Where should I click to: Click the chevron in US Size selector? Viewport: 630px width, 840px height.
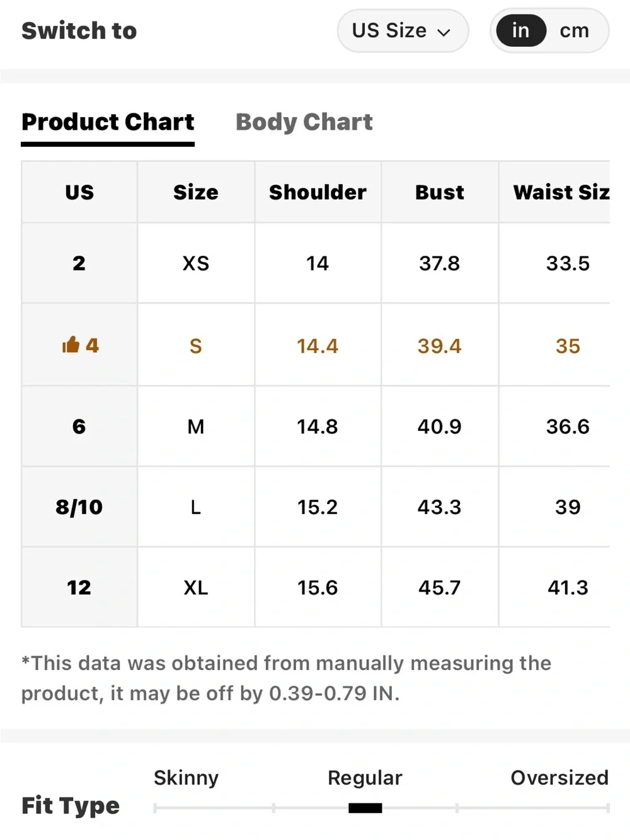(x=444, y=32)
